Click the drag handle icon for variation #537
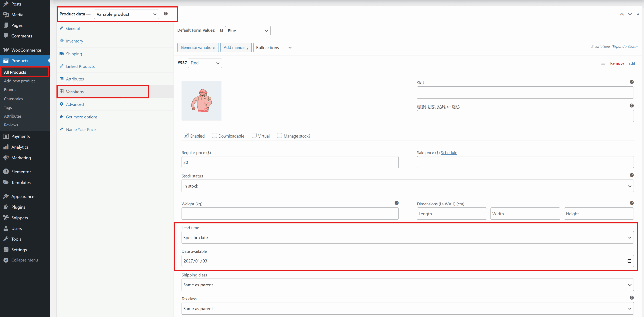The image size is (644, 317). click(x=603, y=64)
